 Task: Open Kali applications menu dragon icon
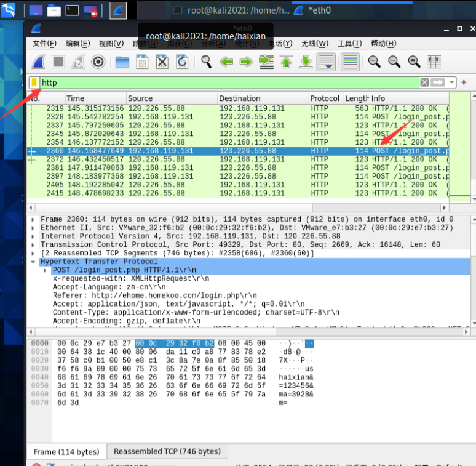9,10
